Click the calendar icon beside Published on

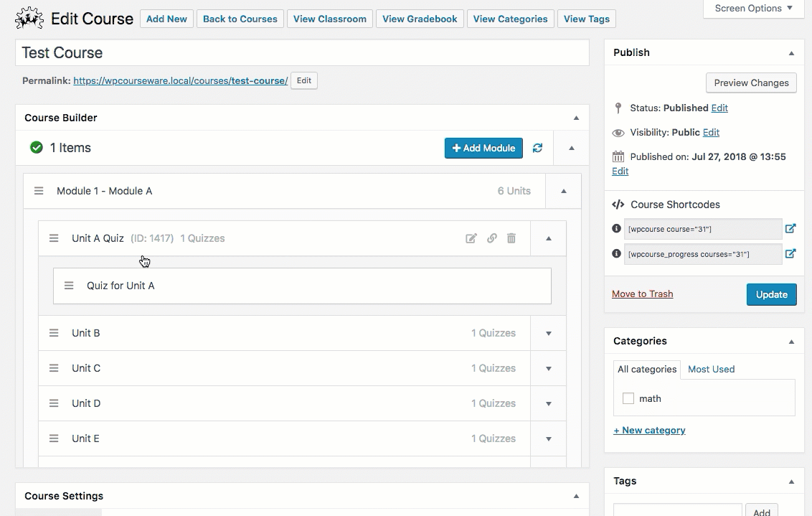click(618, 156)
